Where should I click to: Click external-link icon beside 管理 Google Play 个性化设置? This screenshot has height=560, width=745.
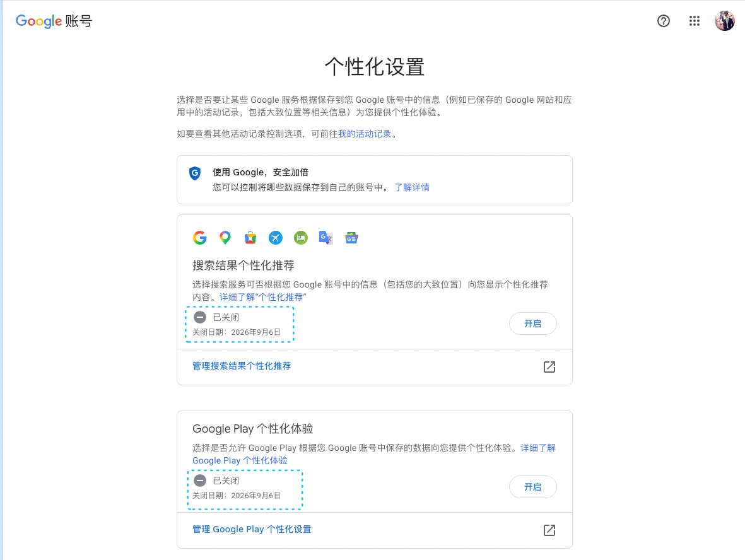(x=549, y=530)
